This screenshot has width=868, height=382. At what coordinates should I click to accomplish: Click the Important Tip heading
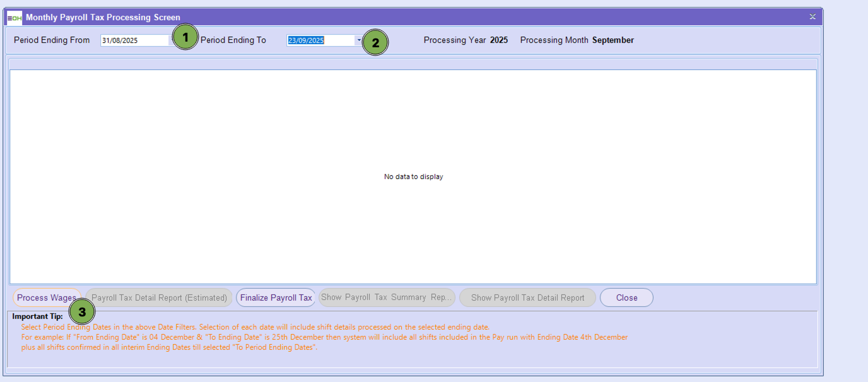[x=37, y=316]
